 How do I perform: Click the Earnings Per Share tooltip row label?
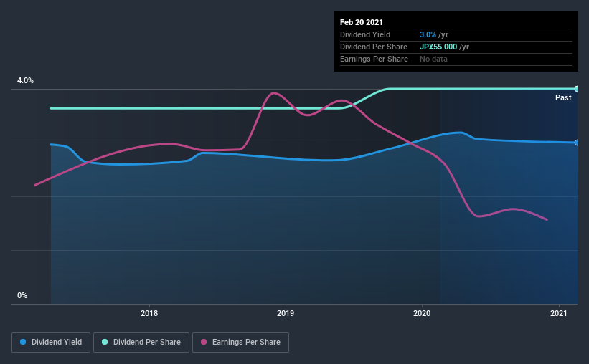point(374,59)
